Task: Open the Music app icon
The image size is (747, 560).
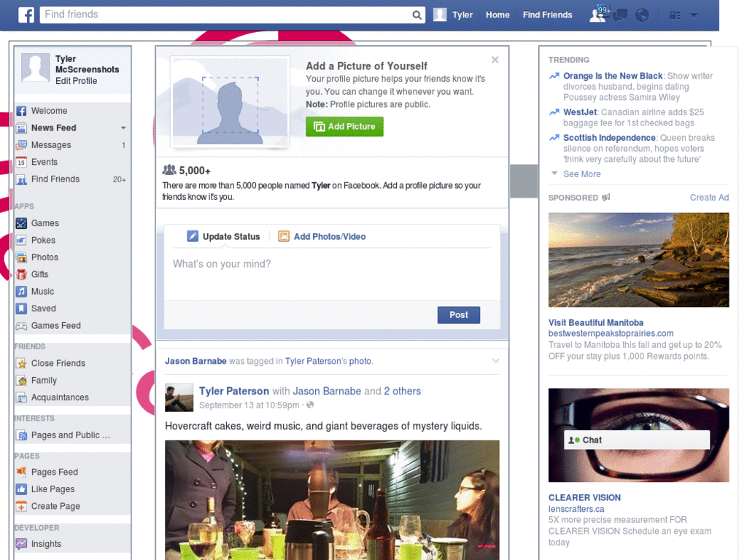Action: pos(21,292)
